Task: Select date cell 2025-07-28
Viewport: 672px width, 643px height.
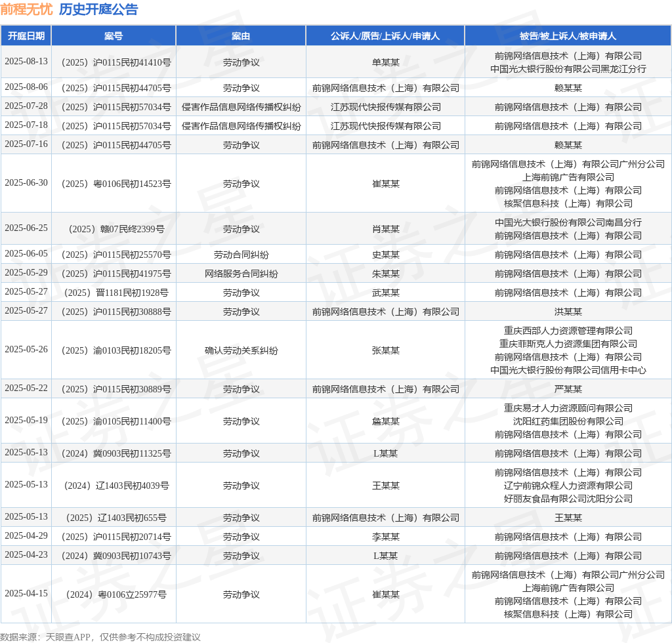Action: tap(26, 106)
